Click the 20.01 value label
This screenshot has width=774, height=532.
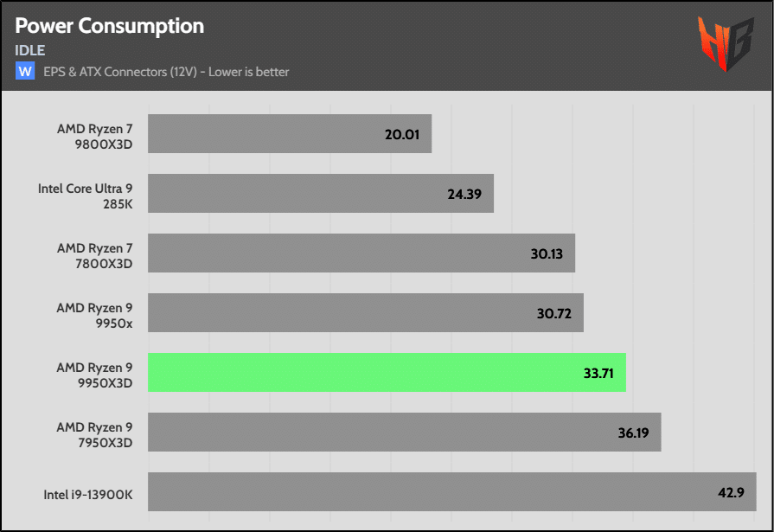pyautogui.click(x=404, y=134)
